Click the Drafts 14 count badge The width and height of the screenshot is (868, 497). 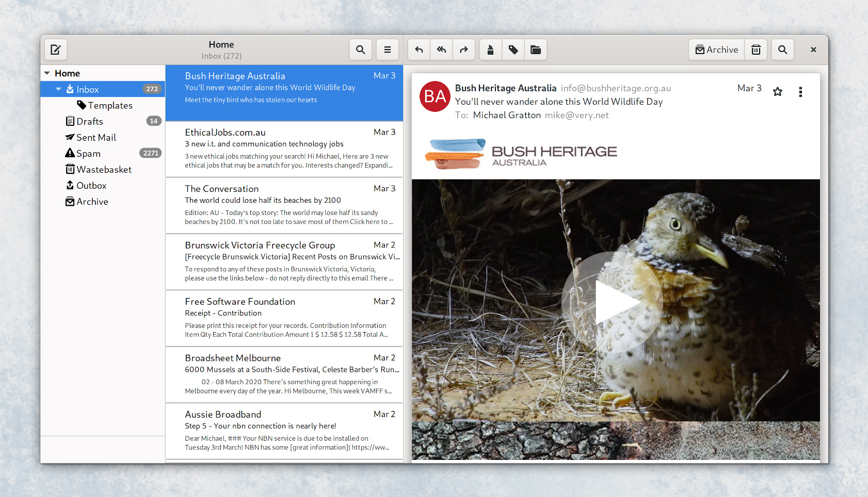point(154,121)
